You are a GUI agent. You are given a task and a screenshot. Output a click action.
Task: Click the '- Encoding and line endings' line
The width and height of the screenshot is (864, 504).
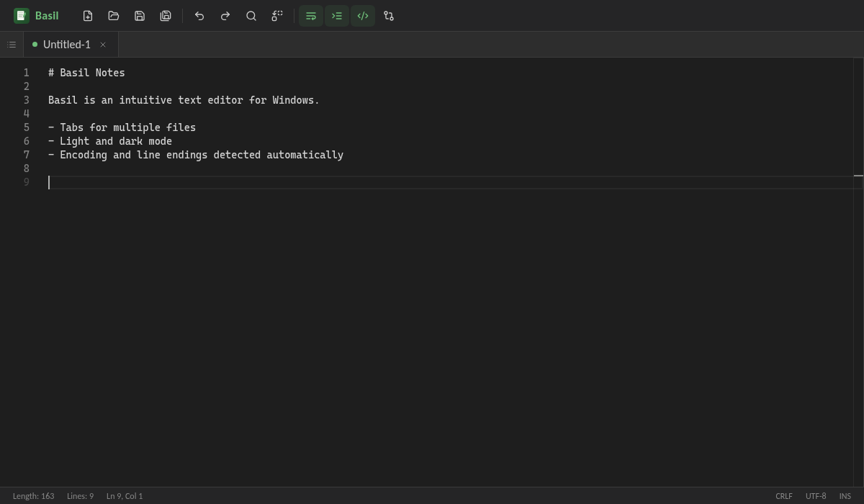[x=196, y=155]
